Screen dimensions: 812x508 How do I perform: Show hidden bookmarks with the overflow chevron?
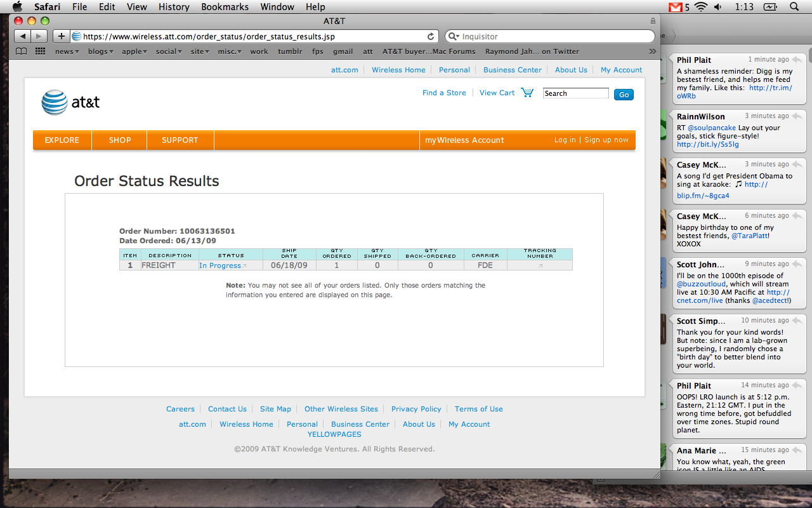point(652,51)
